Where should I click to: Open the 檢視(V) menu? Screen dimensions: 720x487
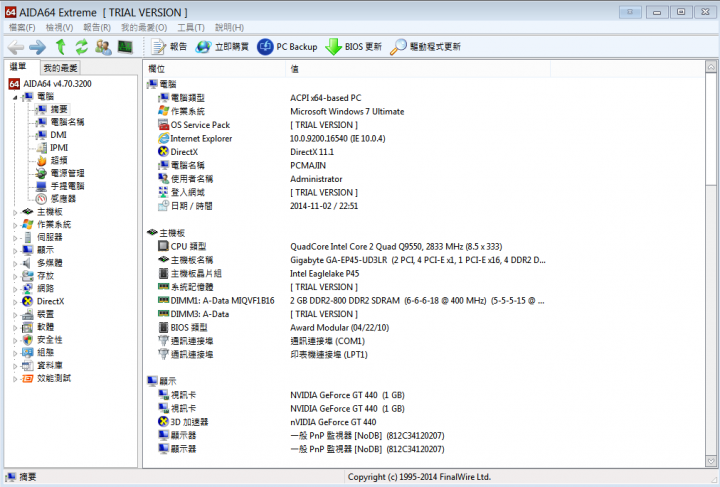pos(60,28)
